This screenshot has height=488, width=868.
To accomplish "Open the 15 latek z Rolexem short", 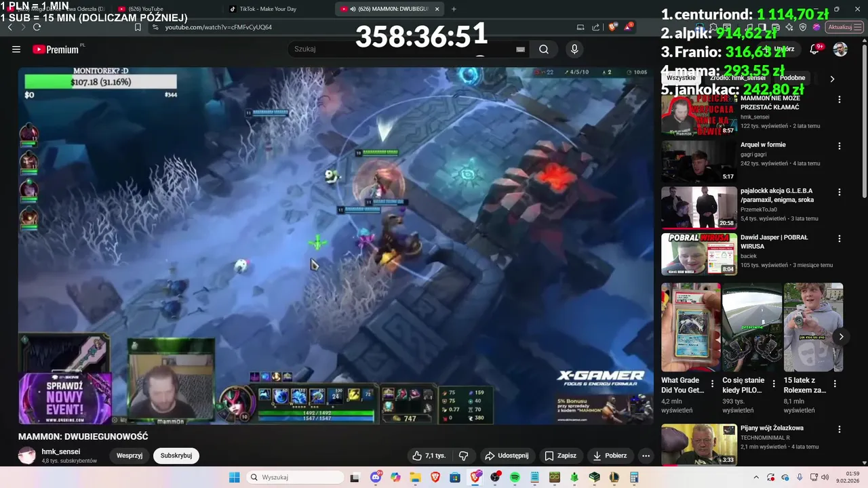I will click(814, 327).
